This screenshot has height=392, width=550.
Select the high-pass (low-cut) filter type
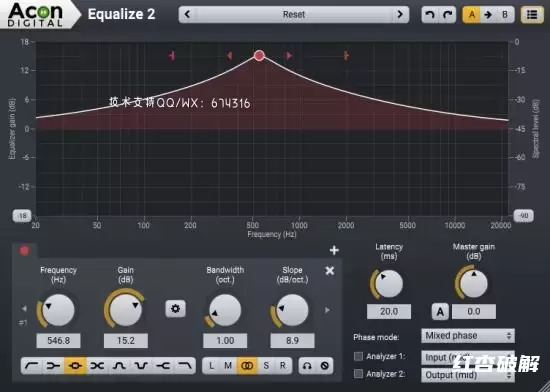point(32,366)
